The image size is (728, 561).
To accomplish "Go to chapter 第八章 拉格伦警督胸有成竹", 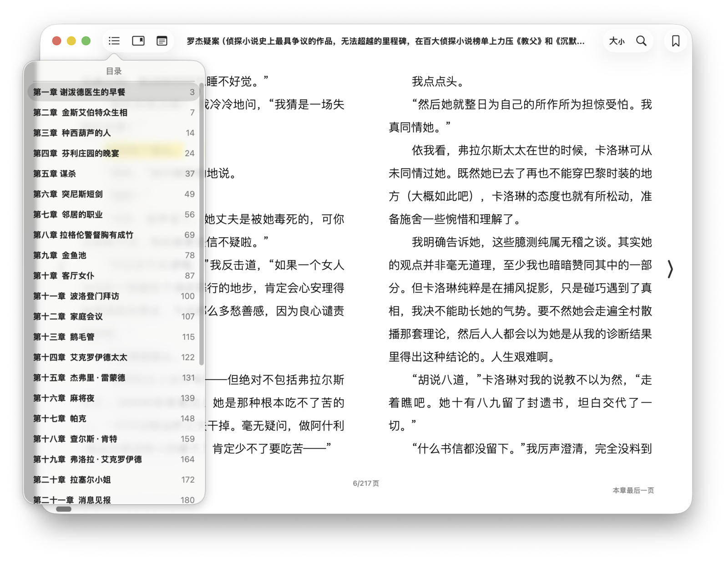I will coord(83,235).
